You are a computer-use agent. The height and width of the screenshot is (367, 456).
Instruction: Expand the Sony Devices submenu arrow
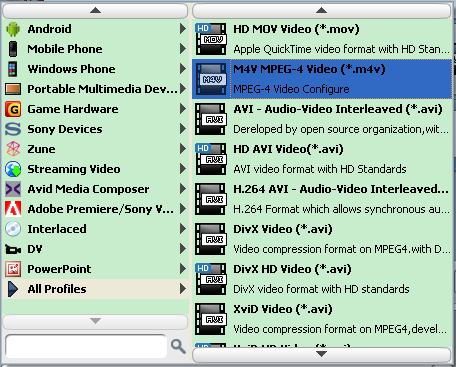183,129
